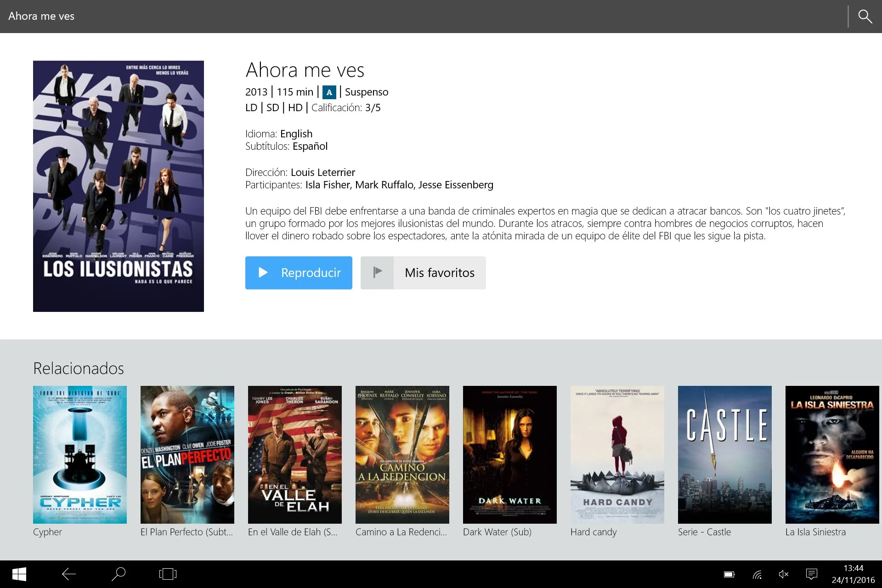The height and width of the screenshot is (588, 882).
Task: Click the play triangle icon on Reproducir
Action: click(263, 272)
